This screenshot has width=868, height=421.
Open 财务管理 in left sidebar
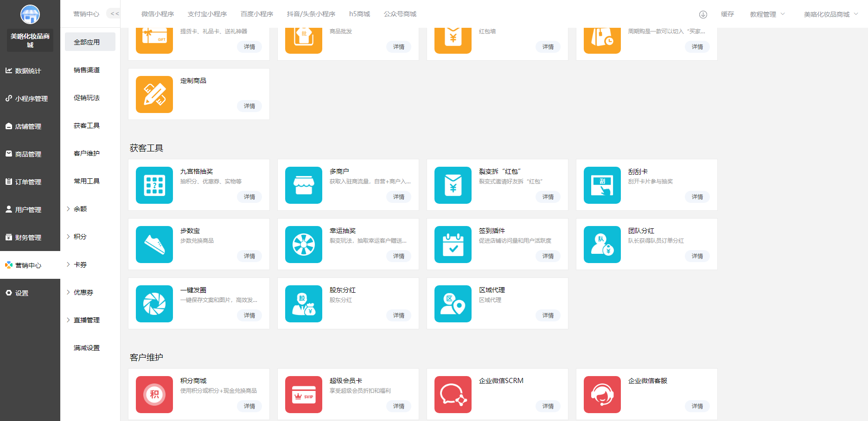30,238
